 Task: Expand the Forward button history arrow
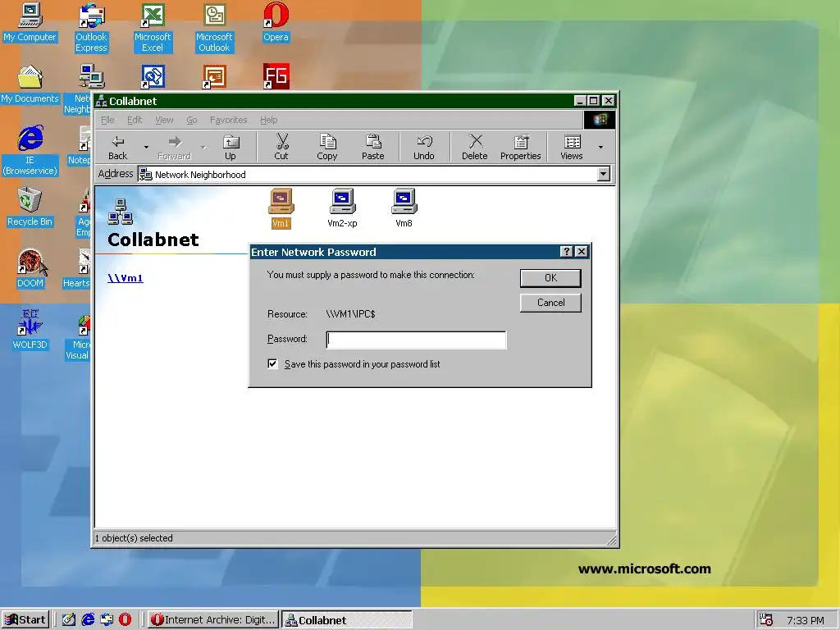(203, 147)
